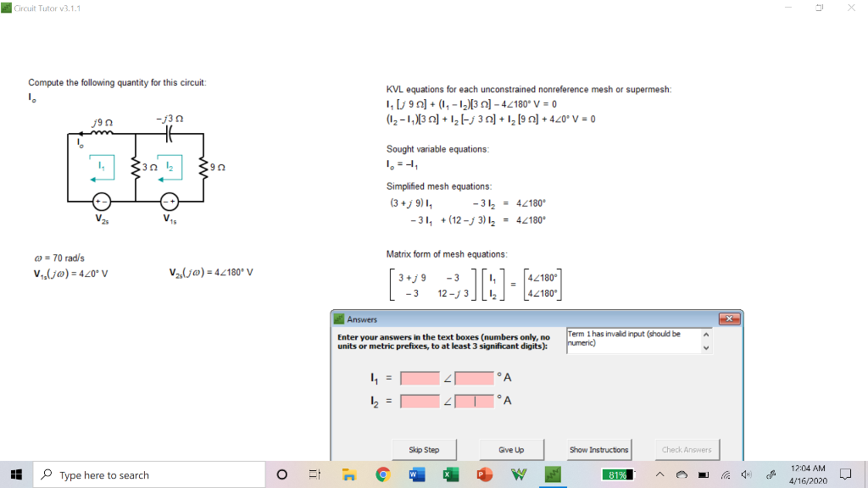Open Microsoft Word from the taskbar
Image resolution: width=868 pixels, height=488 pixels.
point(416,475)
